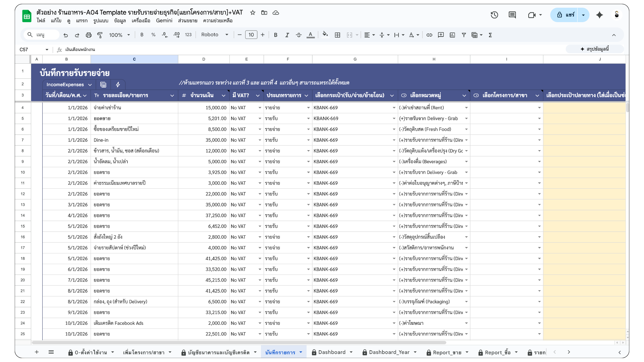Viewport: 644px width, 362px height.
Task: Open the fill color picker
Action: pyautogui.click(x=325, y=35)
